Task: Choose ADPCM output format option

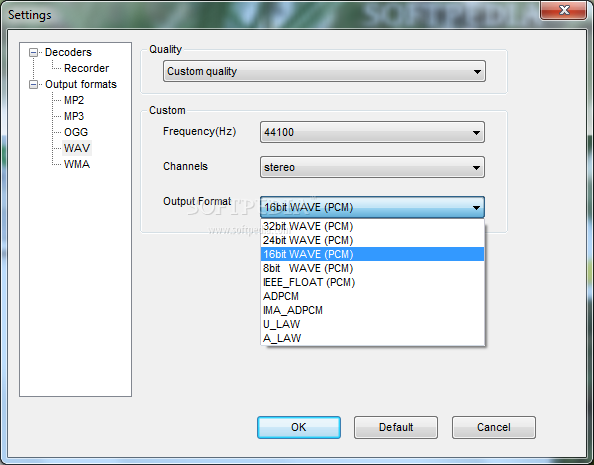Action: point(372,296)
